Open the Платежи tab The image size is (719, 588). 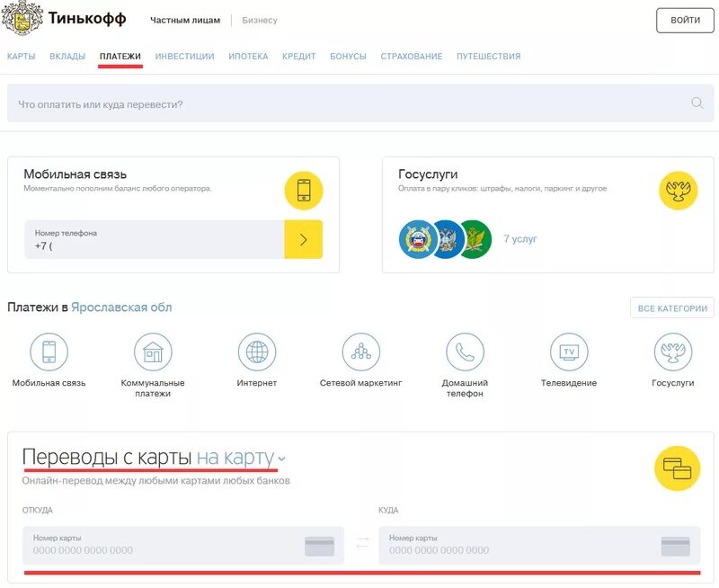[120, 57]
